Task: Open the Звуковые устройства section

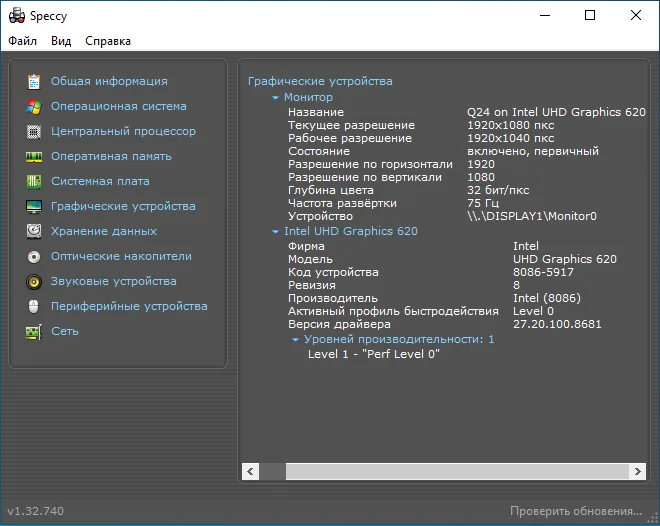Action: point(114,281)
